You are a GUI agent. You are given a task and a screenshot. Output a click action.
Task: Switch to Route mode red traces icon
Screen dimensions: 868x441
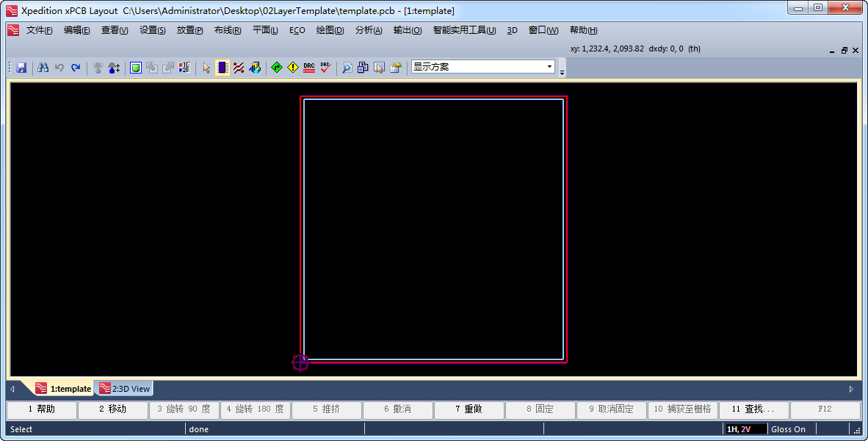(239, 68)
